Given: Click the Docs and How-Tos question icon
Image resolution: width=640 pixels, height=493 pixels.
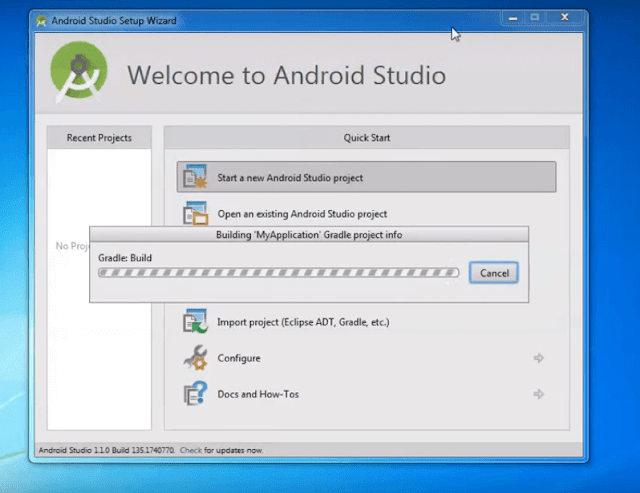Looking at the screenshot, I should click(x=195, y=393).
